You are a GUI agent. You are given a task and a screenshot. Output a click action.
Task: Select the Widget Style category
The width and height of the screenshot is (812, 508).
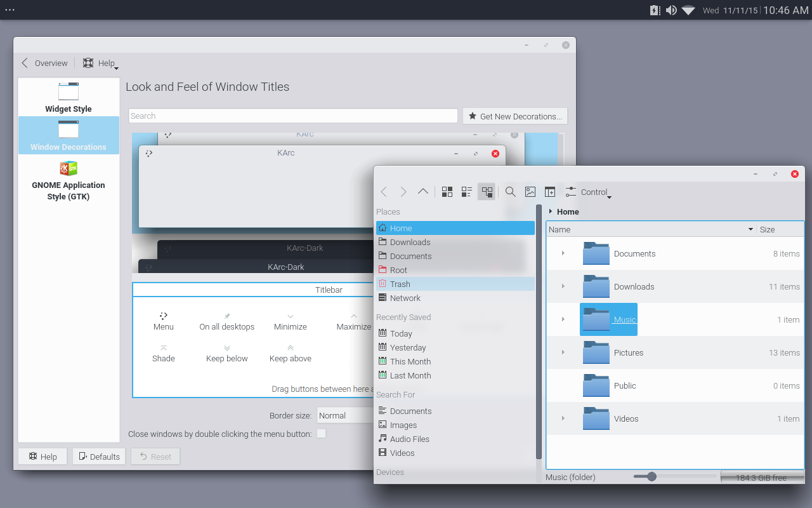pos(69,97)
